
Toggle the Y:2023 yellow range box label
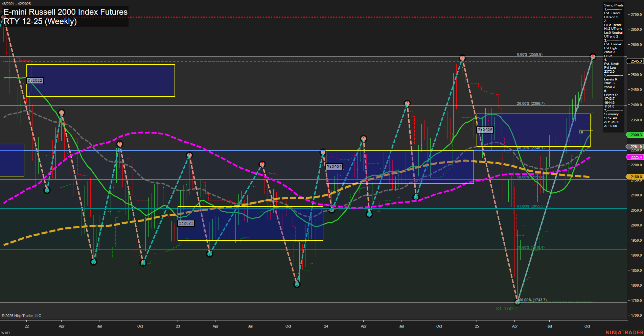[x=186, y=223]
